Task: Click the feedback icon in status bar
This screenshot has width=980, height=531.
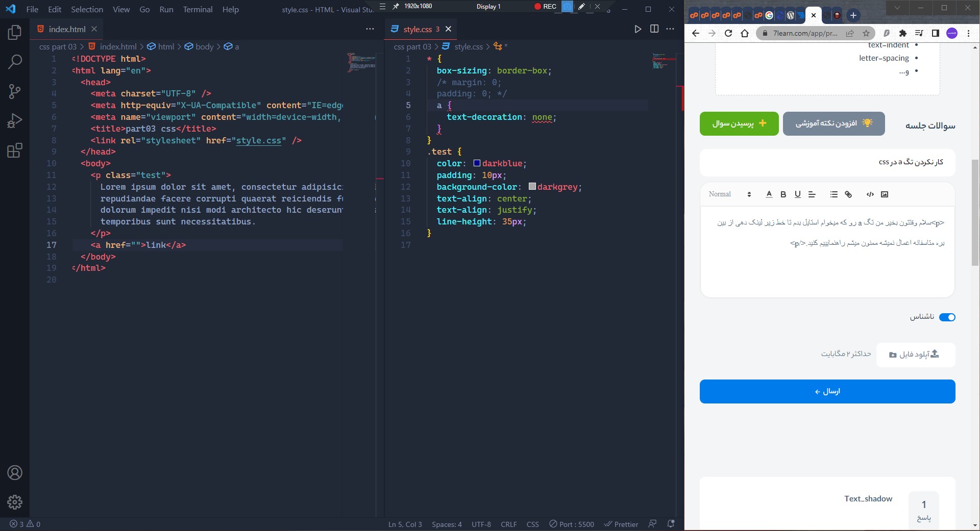Action: point(652,524)
